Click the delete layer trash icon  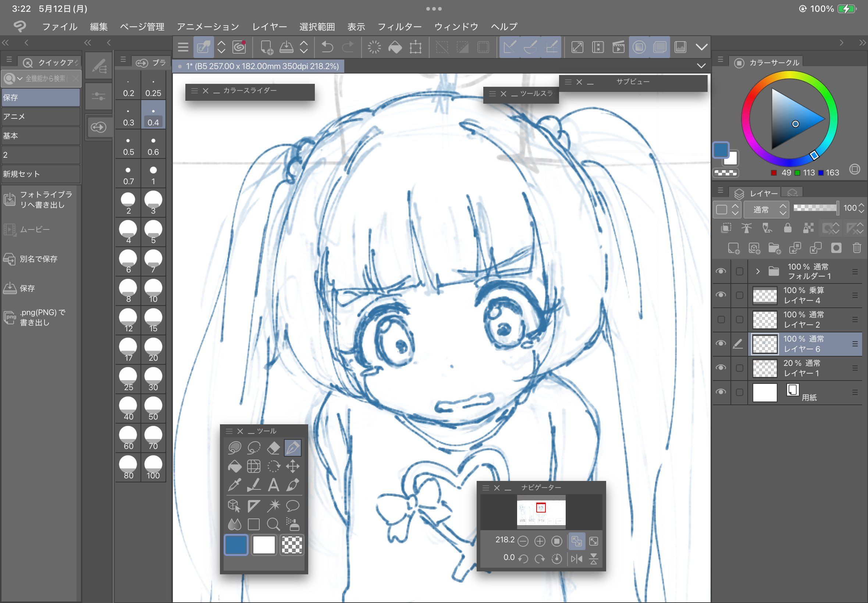tap(857, 248)
